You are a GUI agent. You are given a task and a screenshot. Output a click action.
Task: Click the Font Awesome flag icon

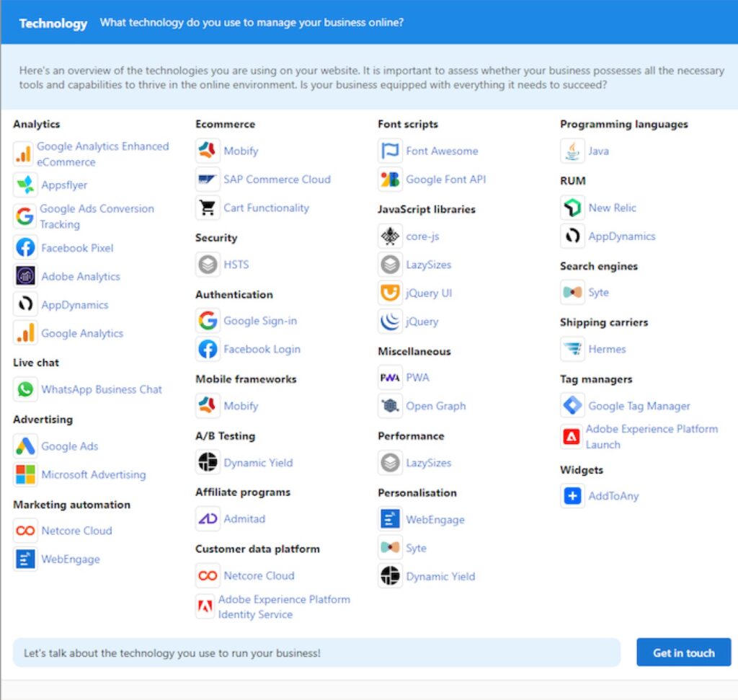(x=390, y=151)
